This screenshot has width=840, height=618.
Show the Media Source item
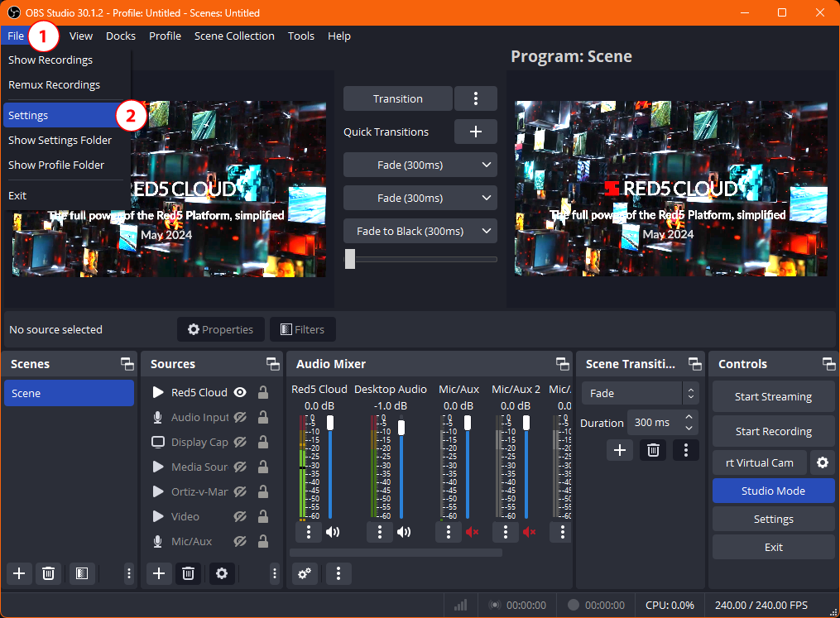pos(240,467)
